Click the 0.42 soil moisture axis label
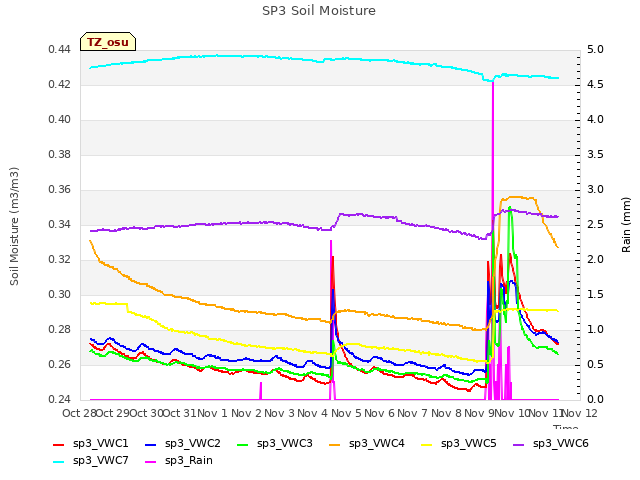The width and height of the screenshot is (640, 480). (x=59, y=85)
